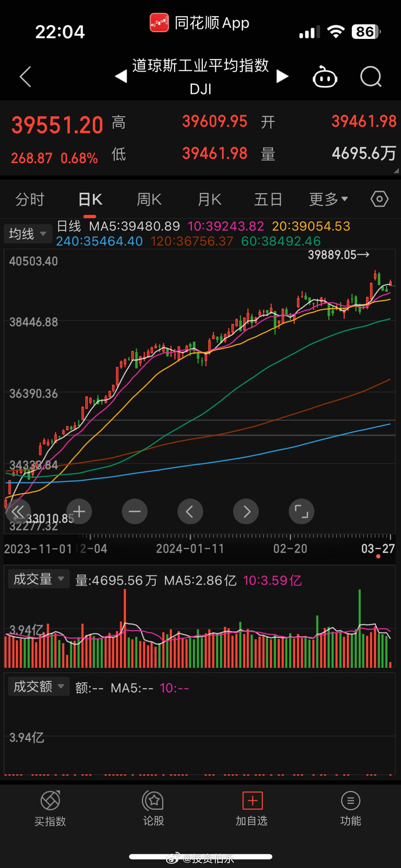The image size is (401, 868).
Task: Zoom in the chart with plus button
Action: point(79,511)
